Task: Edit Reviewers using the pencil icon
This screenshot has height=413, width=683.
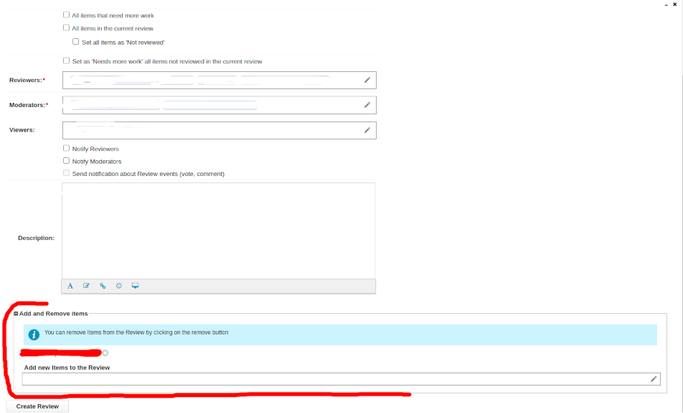Action: click(367, 80)
